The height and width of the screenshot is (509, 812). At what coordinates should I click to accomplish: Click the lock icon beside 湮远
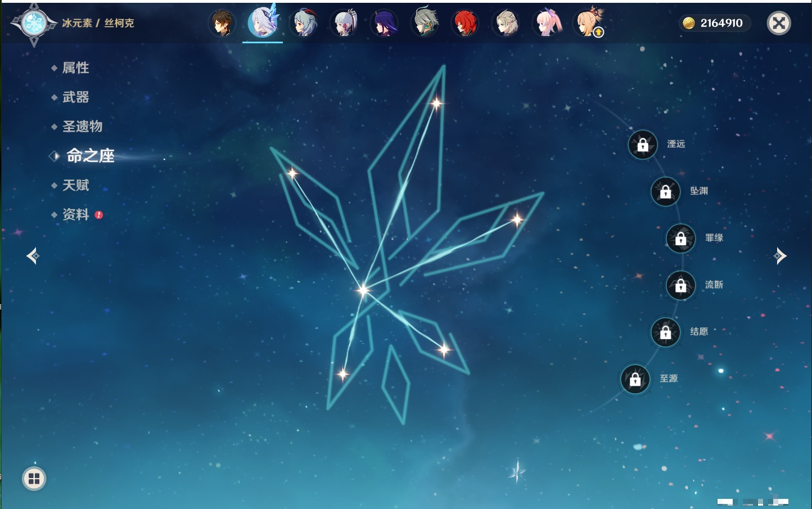click(x=643, y=145)
